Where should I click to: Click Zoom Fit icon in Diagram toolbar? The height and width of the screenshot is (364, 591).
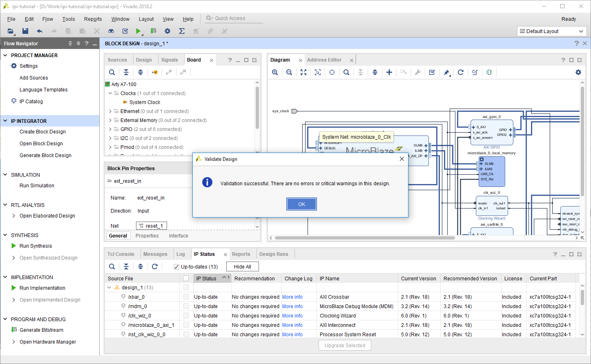point(303,72)
